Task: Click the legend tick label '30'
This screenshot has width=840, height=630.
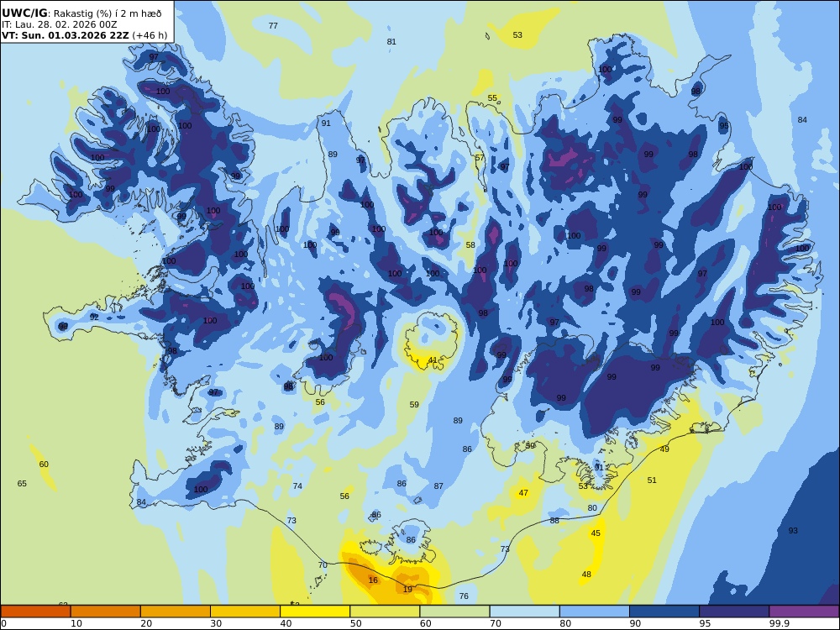Action: tap(217, 623)
